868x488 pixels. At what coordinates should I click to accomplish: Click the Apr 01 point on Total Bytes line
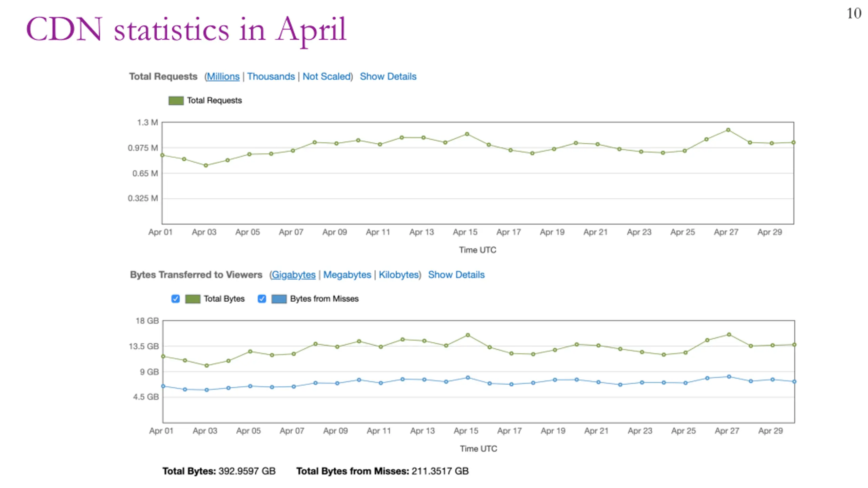(x=163, y=357)
